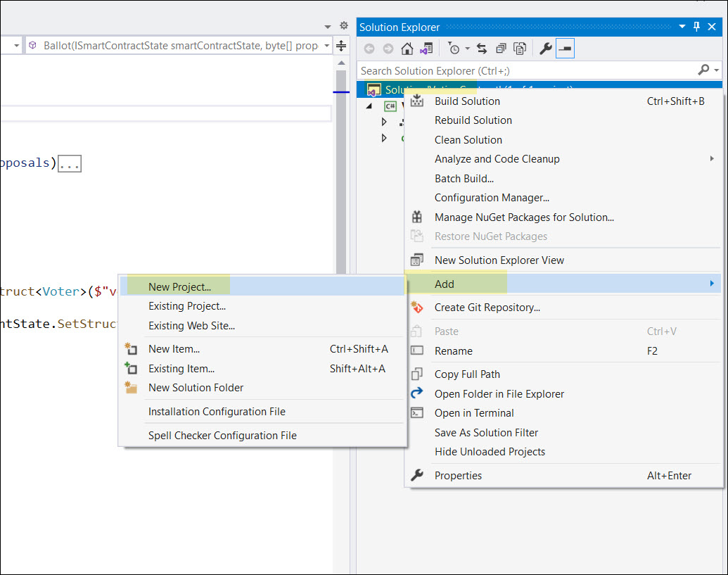Sync with Active Document
This screenshot has height=575, width=728.
[482, 49]
